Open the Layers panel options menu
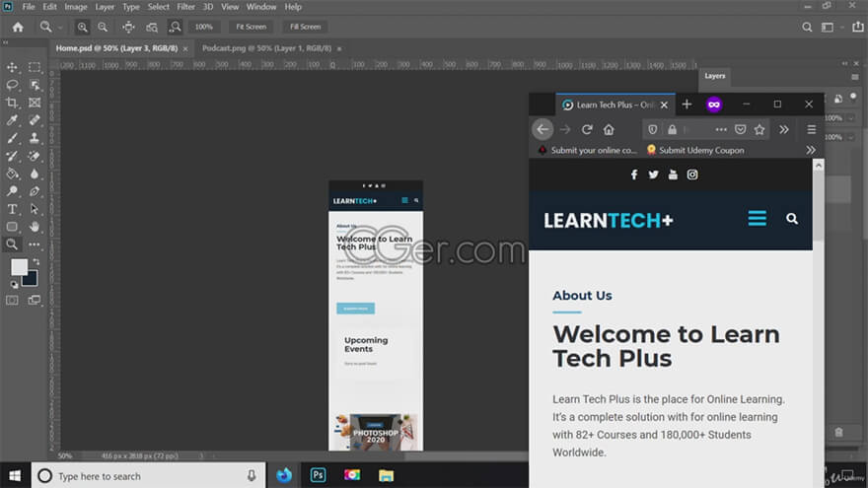Image resolution: width=868 pixels, height=488 pixels. pyautogui.click(x=855, y=77)
